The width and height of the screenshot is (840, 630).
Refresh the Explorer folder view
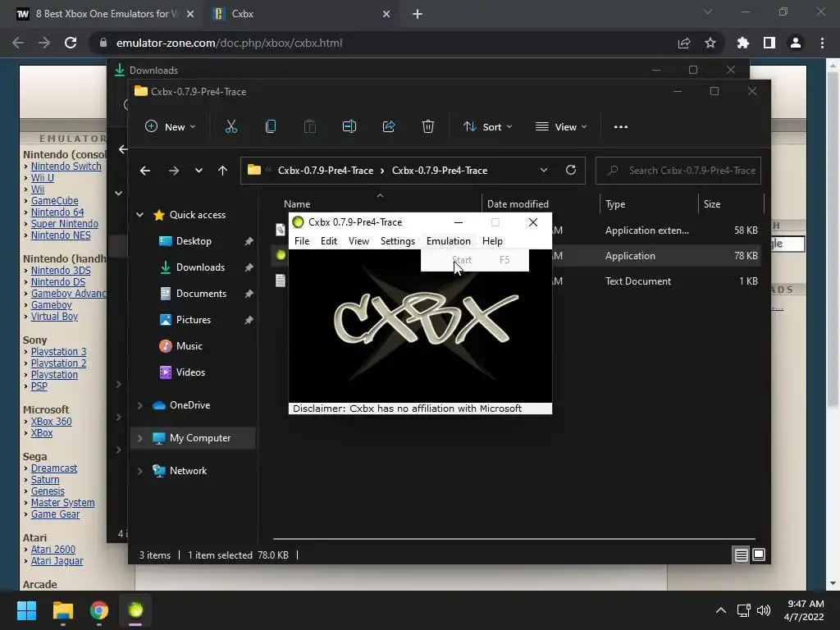pyautogui.click(x=571, y=171)
